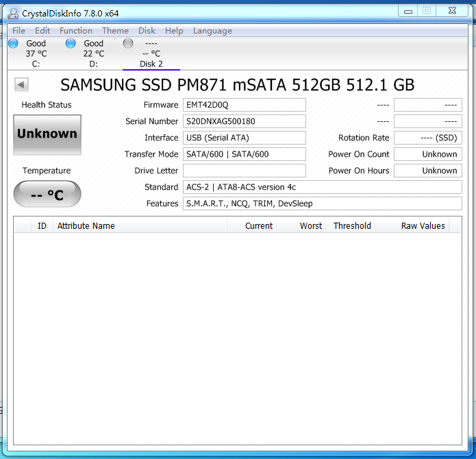Click the Rotation Rate value field
The image size is (476, 459).
[x=428, y=138]
